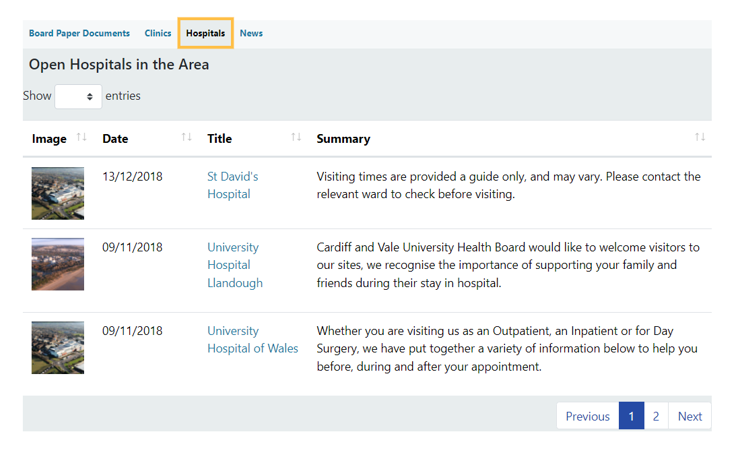The width and height of the screenshot is (738, 459).
Task: Go to the Previous page
Action: [587, 416]
